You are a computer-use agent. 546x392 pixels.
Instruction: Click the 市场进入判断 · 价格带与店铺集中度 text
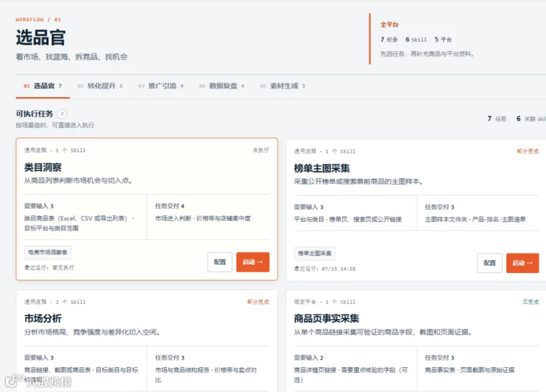(203, 218)
